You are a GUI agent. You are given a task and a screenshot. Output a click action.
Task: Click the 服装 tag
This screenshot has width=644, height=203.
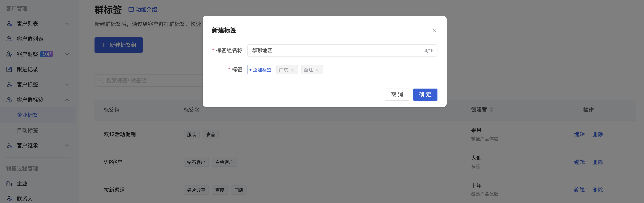[191, 134]
